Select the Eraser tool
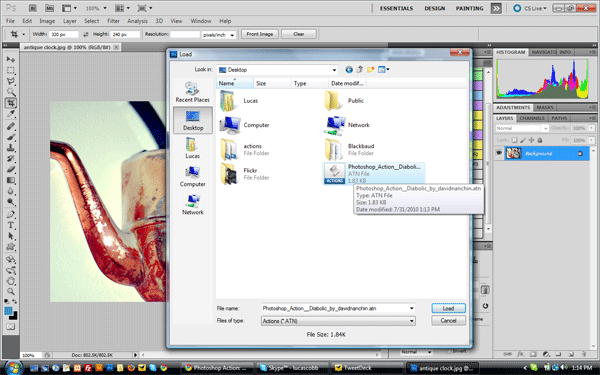This screenshot has height=375, width=600. click(x=11, y=169)
